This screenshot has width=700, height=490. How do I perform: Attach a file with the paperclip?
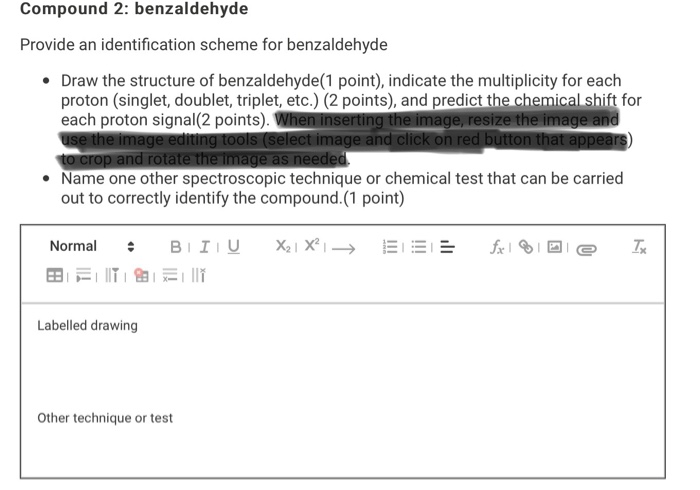[x=586, y=249]
